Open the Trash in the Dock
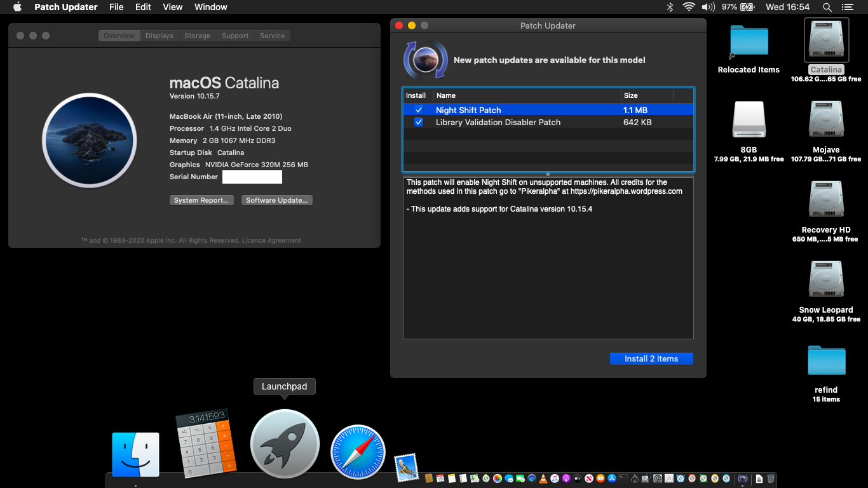Screen dimensions: 868x488 coord(770,478)
